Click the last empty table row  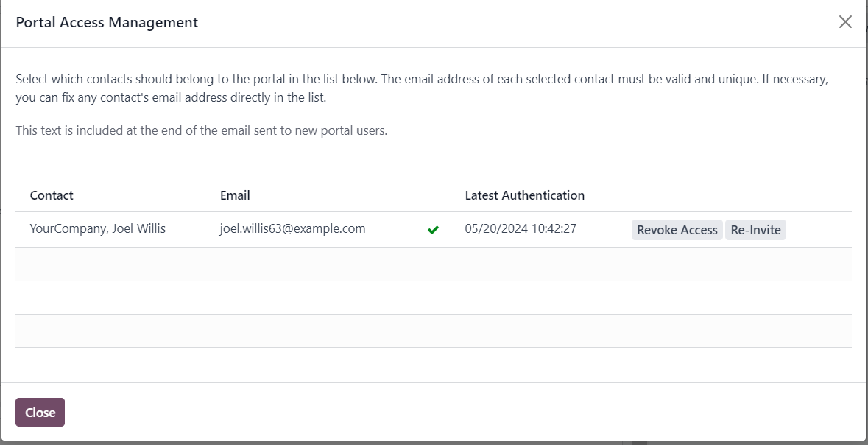(x=434, y=331)
